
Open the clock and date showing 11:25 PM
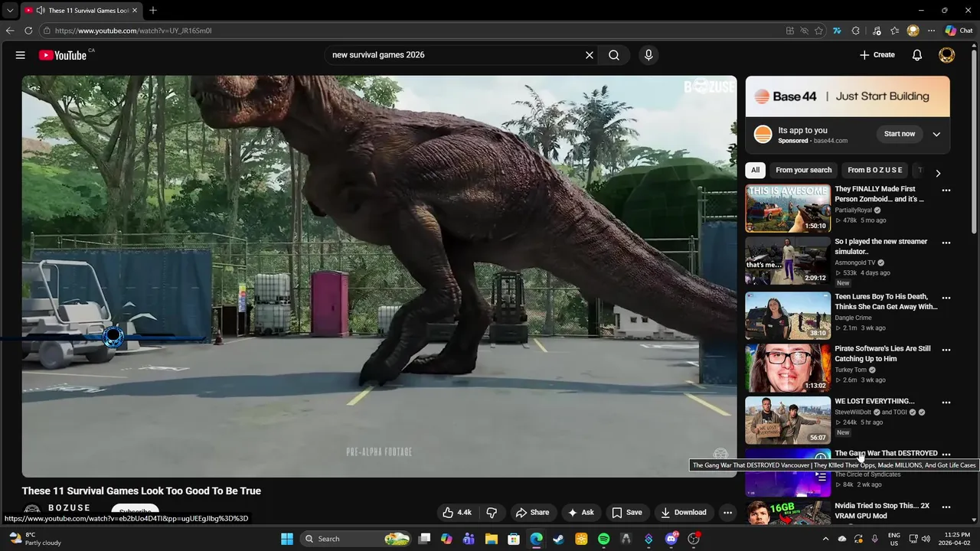pos(954,539)
